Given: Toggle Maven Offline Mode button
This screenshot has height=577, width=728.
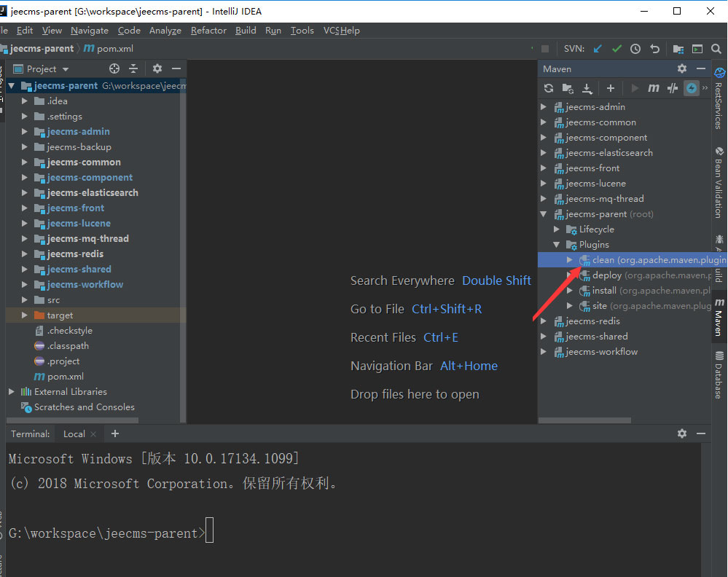Looking at the screenshot, I should [x=673, y=88].
